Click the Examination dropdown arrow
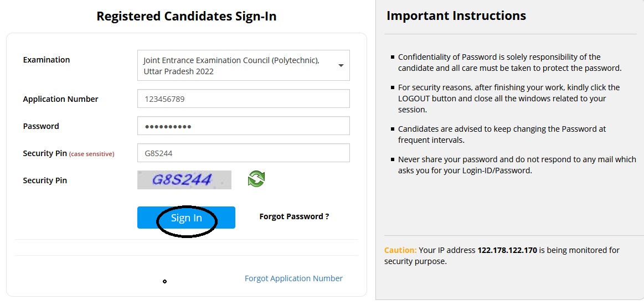The height and width of the screenshot is (305, 644). click(x=341, y=65)
